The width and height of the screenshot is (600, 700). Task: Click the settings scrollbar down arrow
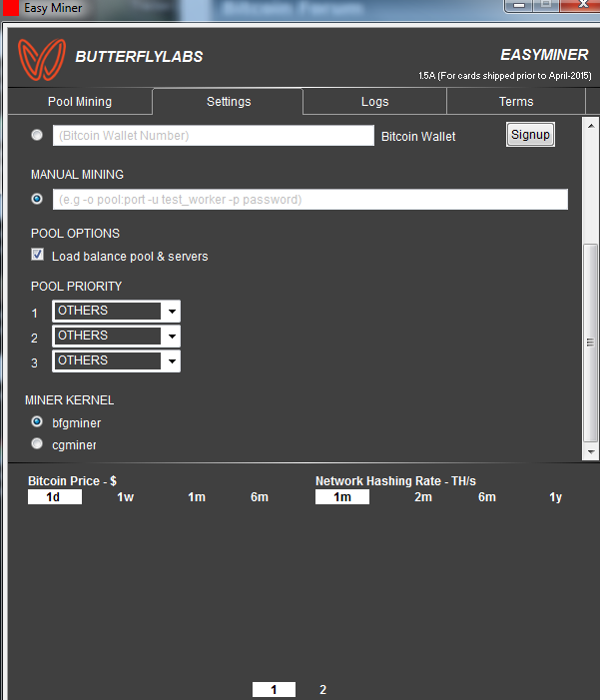click(x=591, y=451)
